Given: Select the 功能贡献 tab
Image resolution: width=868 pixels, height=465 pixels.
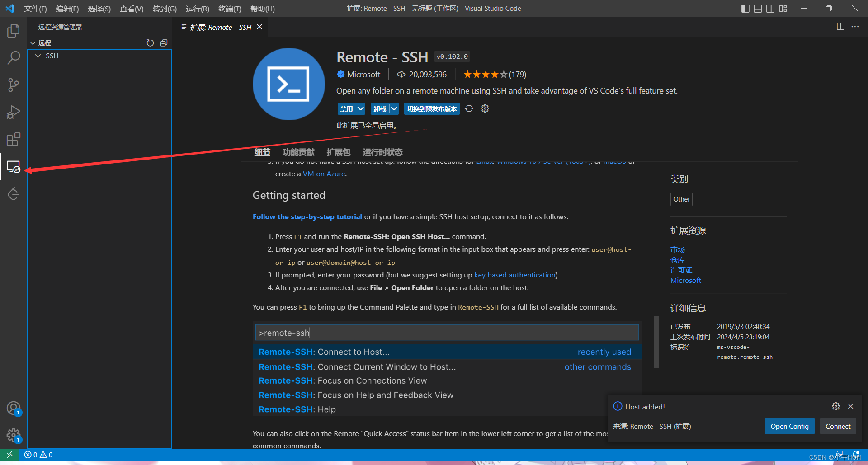Looking at the screenshot, I should pos(298,152).
